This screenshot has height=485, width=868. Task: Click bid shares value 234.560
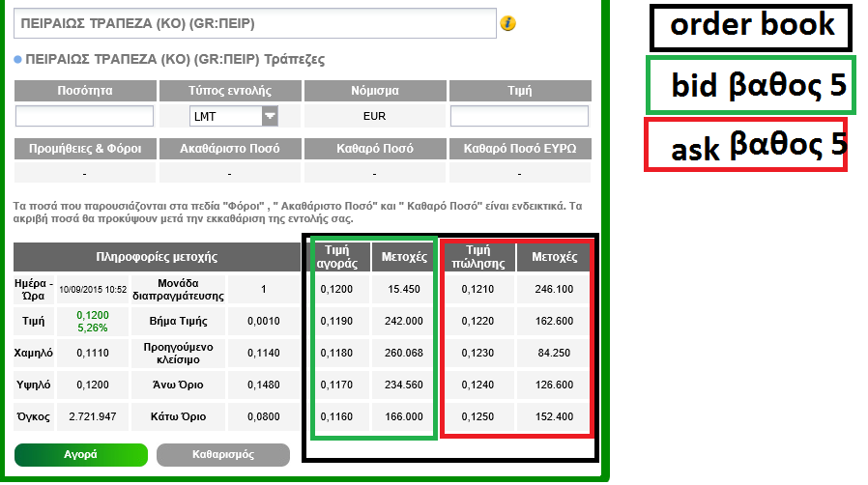pos(404,385)
